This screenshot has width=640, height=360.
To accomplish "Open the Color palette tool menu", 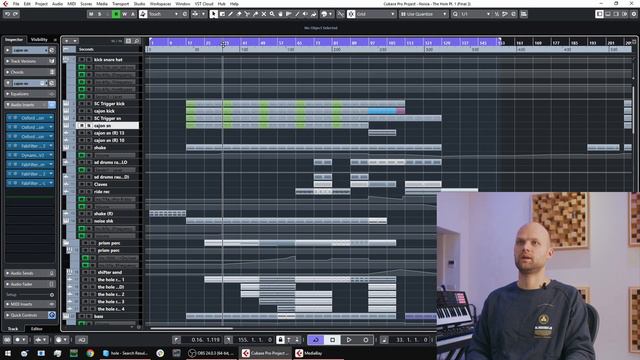I will [326, 14].
